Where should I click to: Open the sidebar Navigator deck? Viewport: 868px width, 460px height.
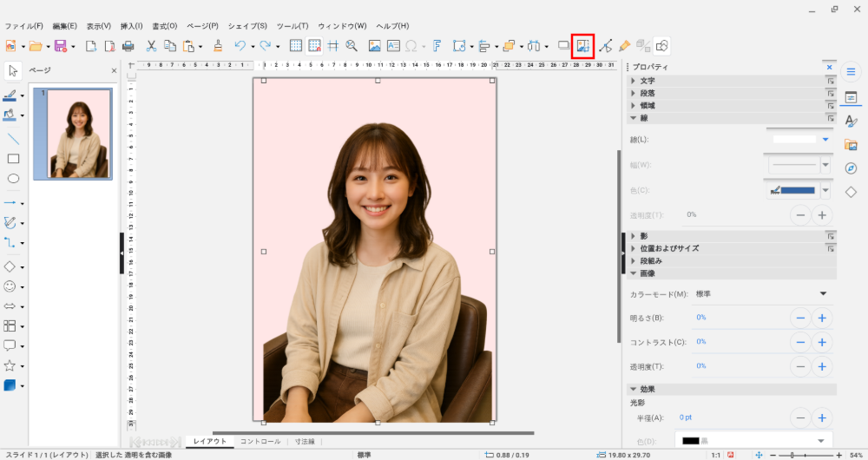point(851,168)
